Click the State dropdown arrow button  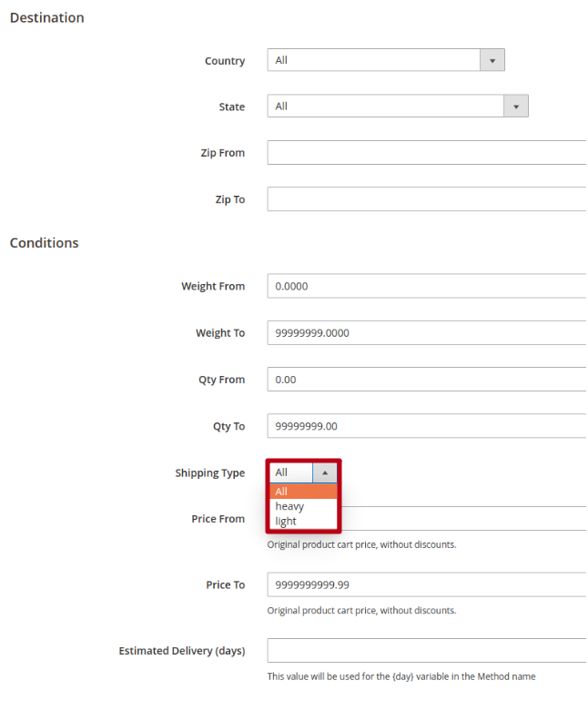[516, 107]
